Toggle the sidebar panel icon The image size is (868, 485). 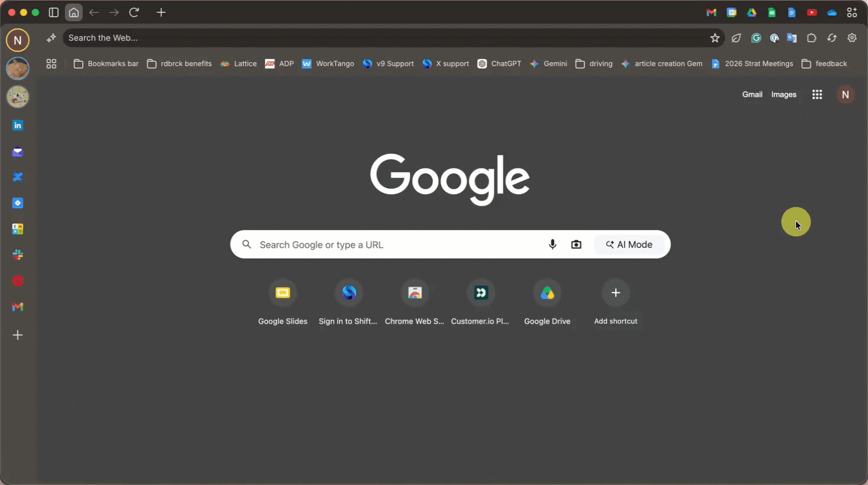tap(54, 12)
